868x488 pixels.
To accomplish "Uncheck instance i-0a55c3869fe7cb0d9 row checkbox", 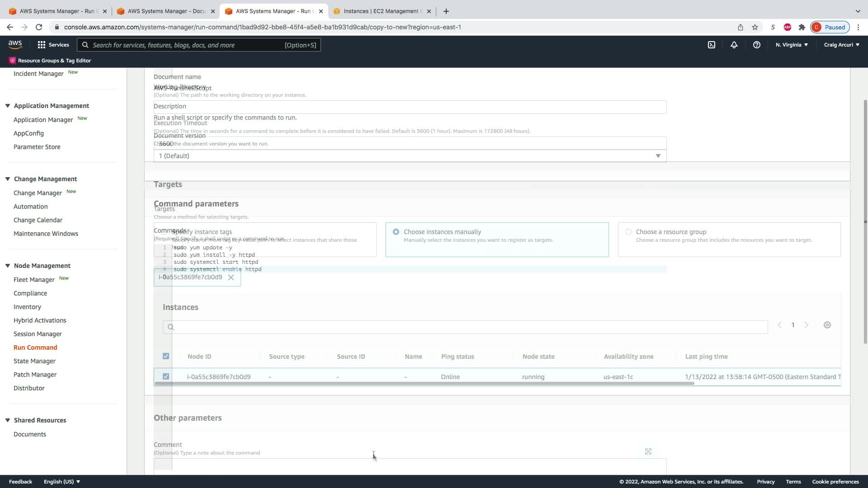I will [166, 376].
